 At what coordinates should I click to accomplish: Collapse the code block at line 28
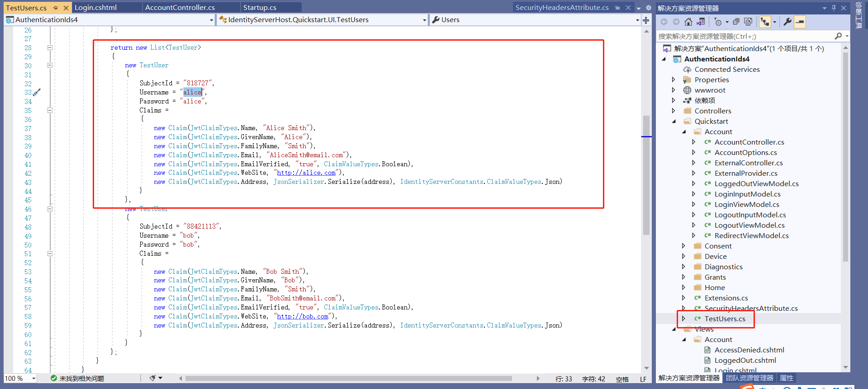pyautogui.click(x=50, y=47)
